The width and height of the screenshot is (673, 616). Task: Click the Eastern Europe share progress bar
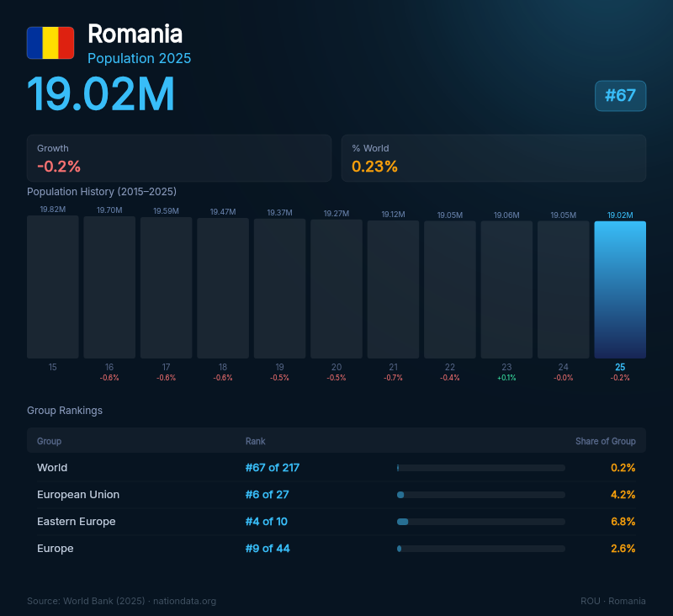480,522
